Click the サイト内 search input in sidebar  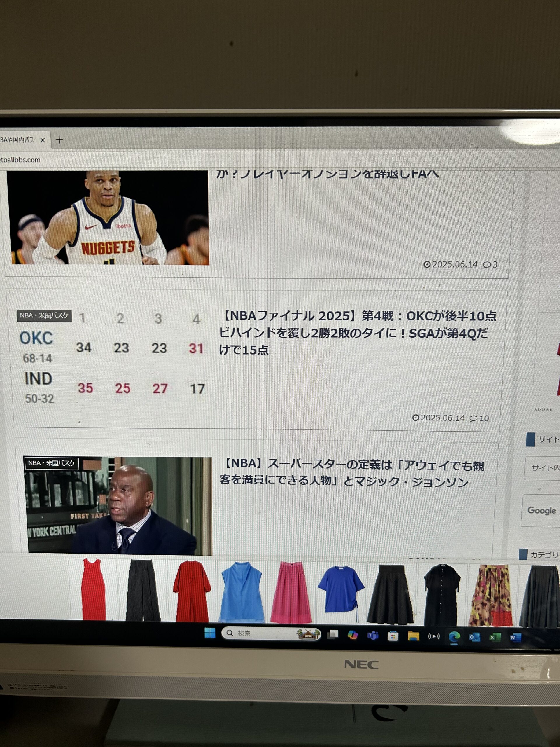542,468
